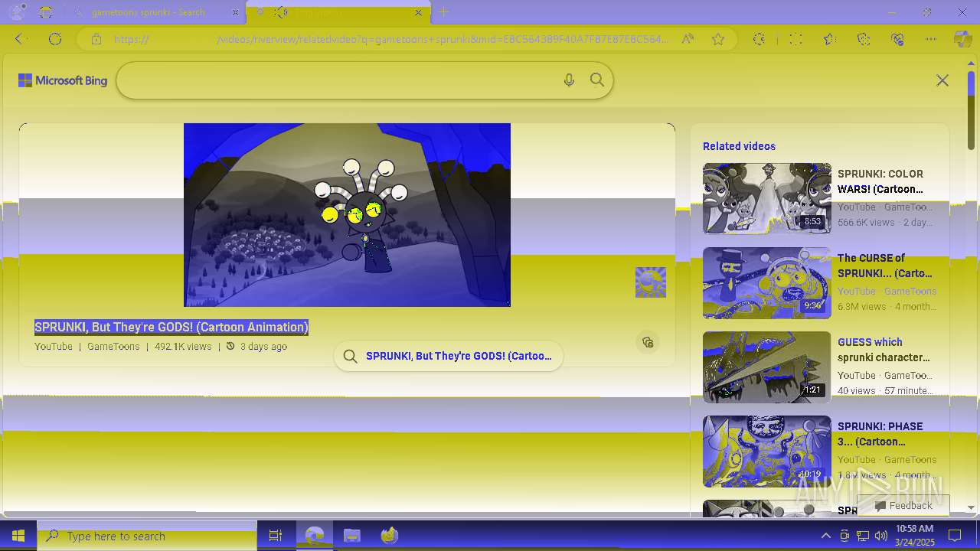The height and width of the screenshot is (551, 980).
Task: Go back to the previous page
Action: coord(21,39)
